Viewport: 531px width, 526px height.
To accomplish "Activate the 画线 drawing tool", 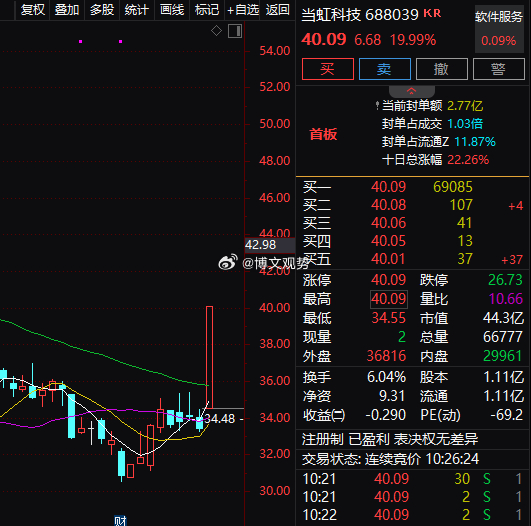I will 172,9.
